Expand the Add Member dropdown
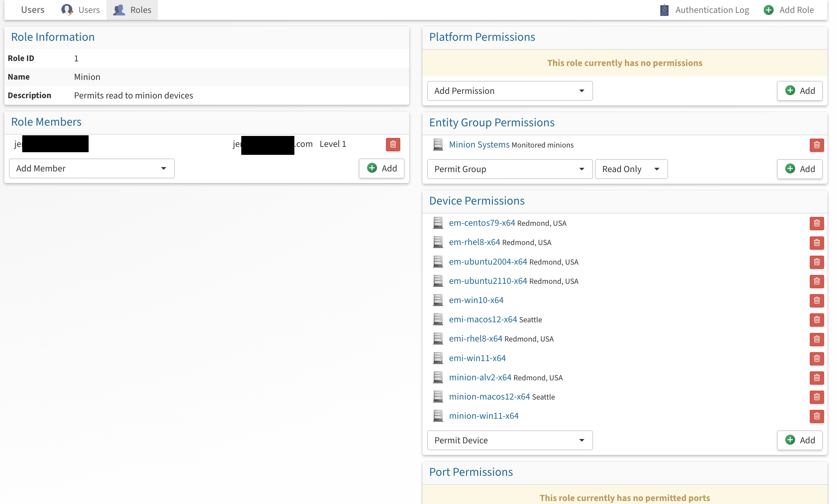Viewport: 837px width, 504px height. coord(92,168)
